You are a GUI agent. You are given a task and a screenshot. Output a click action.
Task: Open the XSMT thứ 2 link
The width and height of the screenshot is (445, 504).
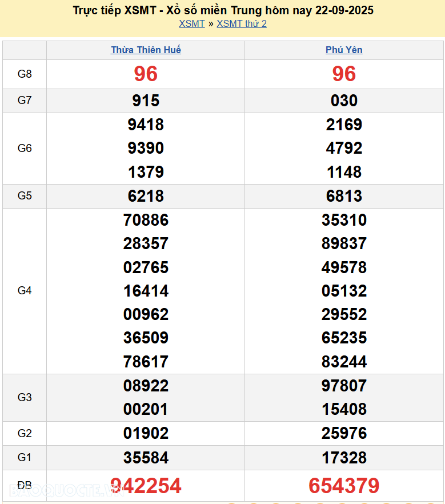241,23
